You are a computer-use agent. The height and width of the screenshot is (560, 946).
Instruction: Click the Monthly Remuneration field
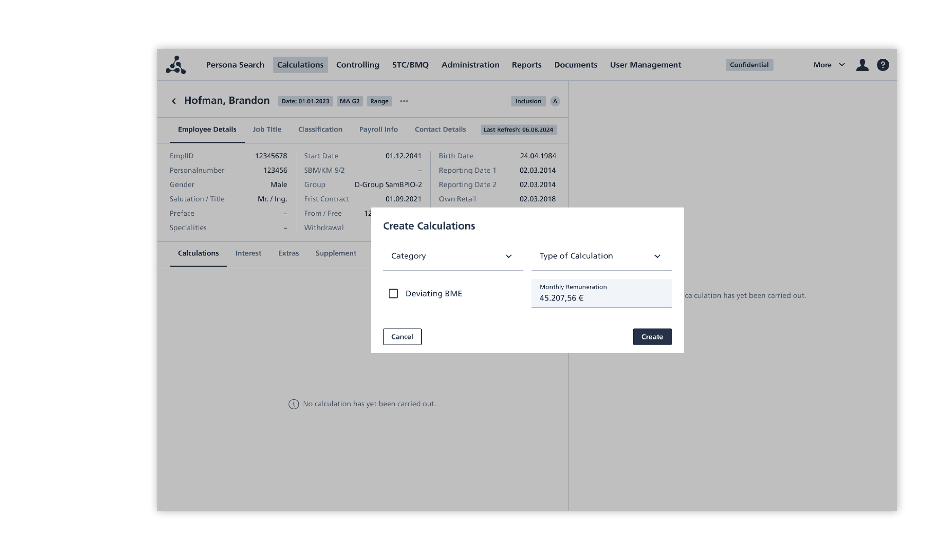point(601,294)
